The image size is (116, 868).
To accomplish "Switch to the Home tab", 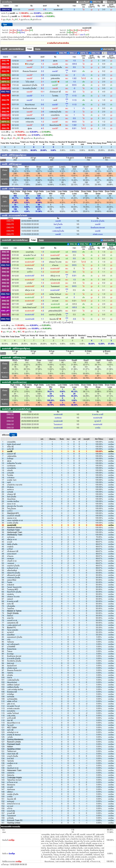I will click(38, 49).
